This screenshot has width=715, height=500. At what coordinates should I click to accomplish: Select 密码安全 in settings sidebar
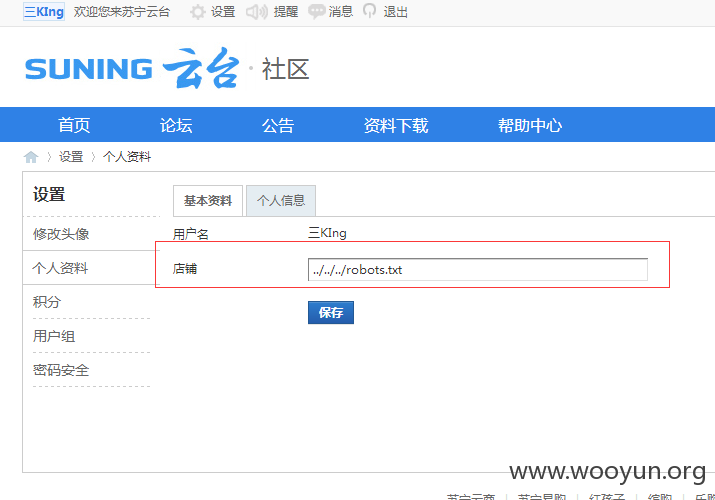pyautogui.click(x=61, y=370)
